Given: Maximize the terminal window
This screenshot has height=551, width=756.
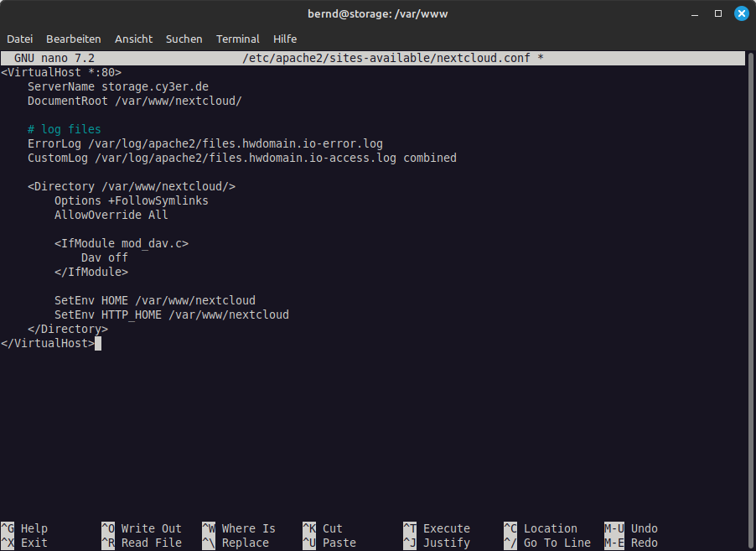Looking at the screenshot, I should tap(718, 13).
